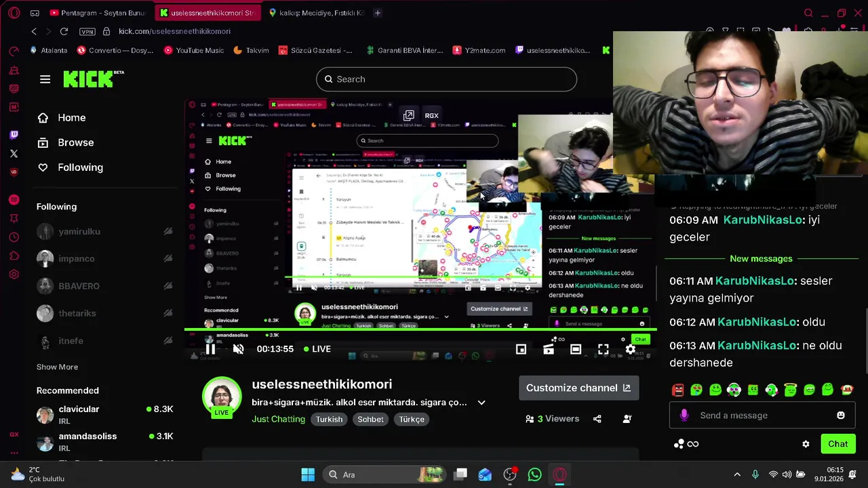Image resolution: width=868 pixels, height=488 pixels.
Task: Reload the current page
Action: point(64,31)
